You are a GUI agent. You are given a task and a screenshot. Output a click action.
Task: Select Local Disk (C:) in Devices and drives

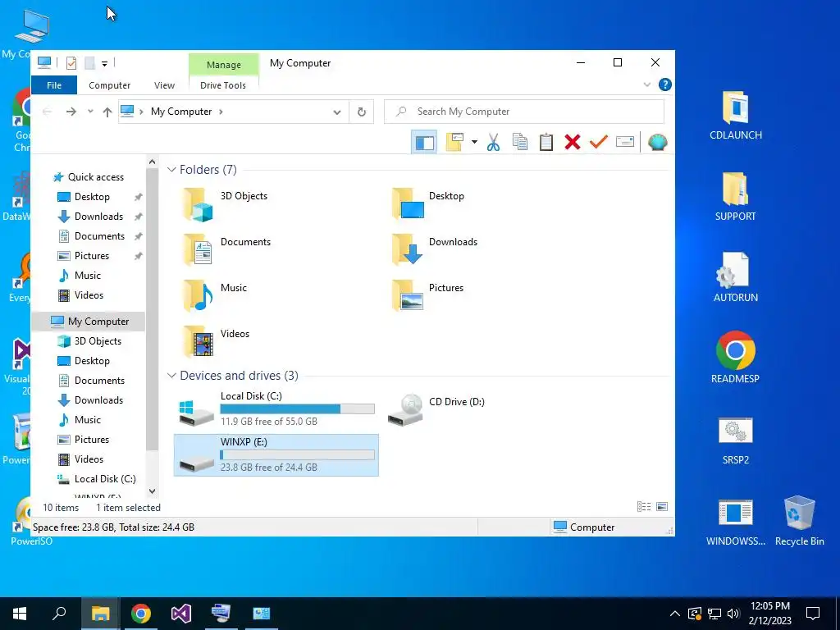(276, 409)
